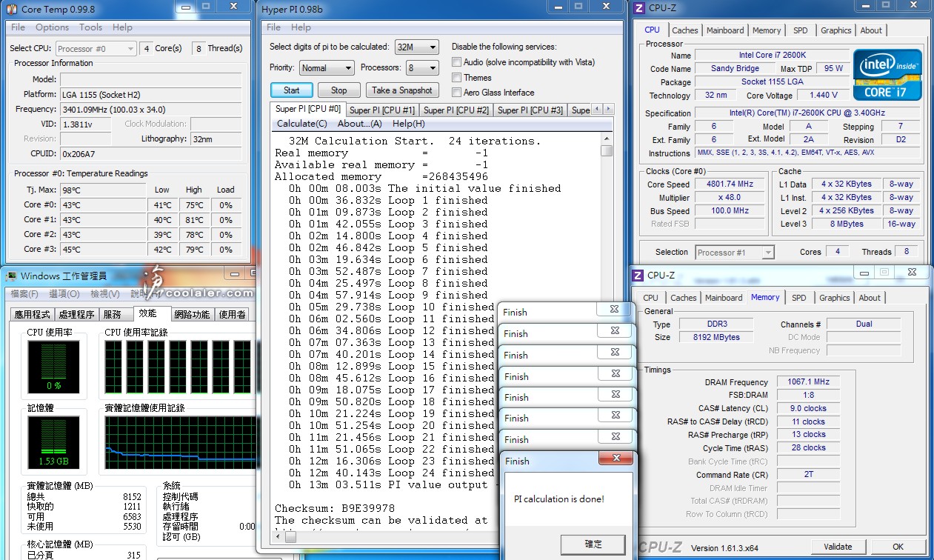Screen dimensions: 934x560
Task: Click the Task Manager title bar icon
Action: coord(11,276)
